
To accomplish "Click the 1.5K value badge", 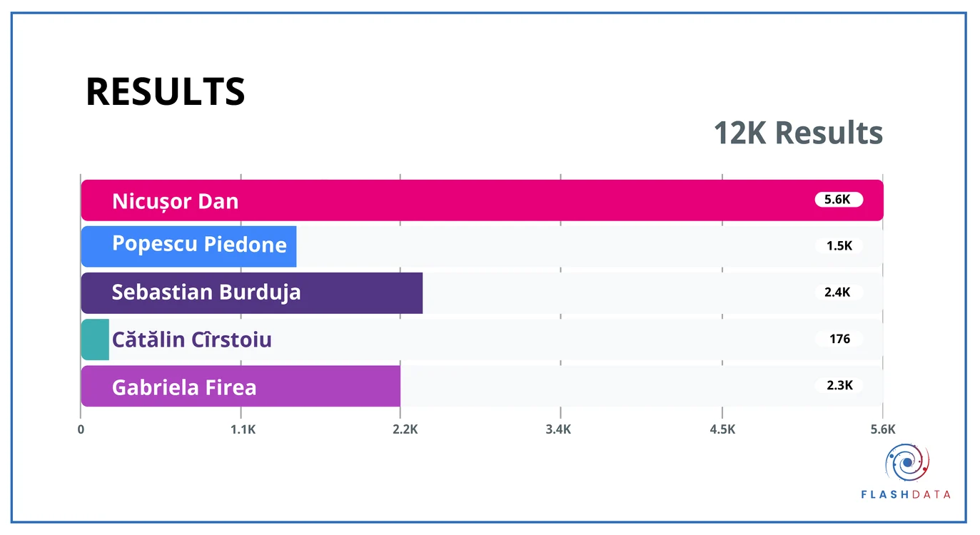I will (x=839, y=246).
